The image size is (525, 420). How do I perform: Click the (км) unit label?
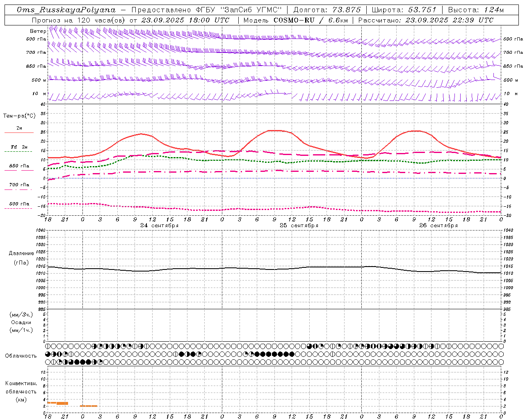pos(21,399)
